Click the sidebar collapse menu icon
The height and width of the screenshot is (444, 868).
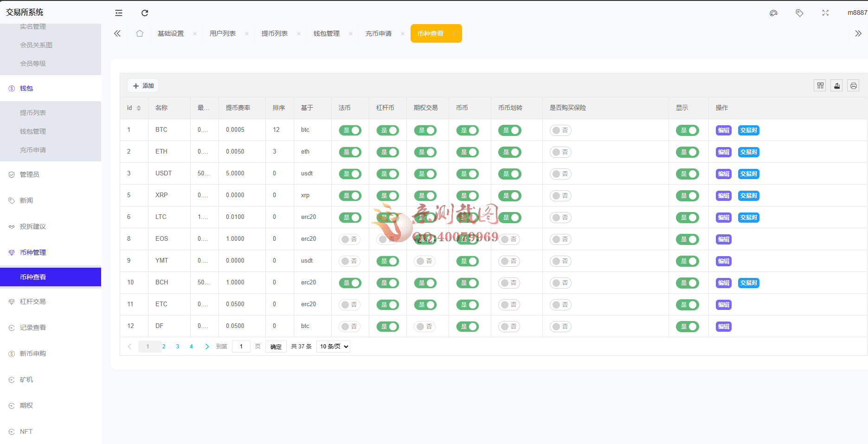119,13
